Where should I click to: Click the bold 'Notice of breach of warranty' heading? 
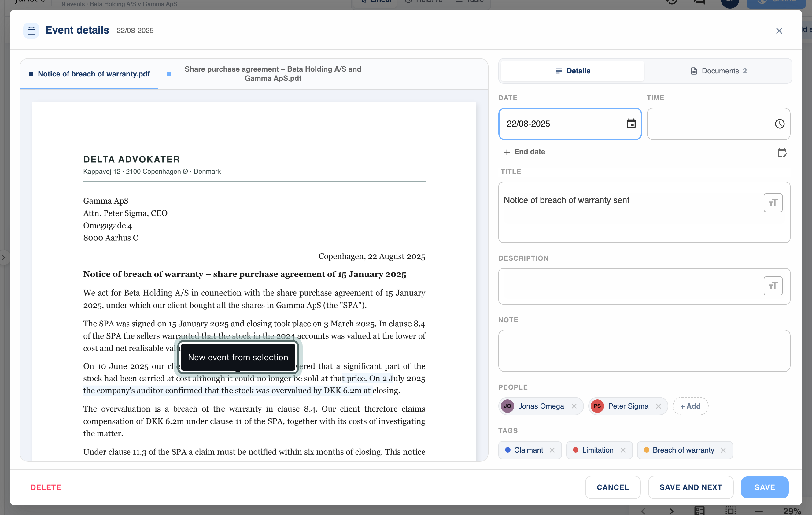pyautogui.click(x=245, y=274)
